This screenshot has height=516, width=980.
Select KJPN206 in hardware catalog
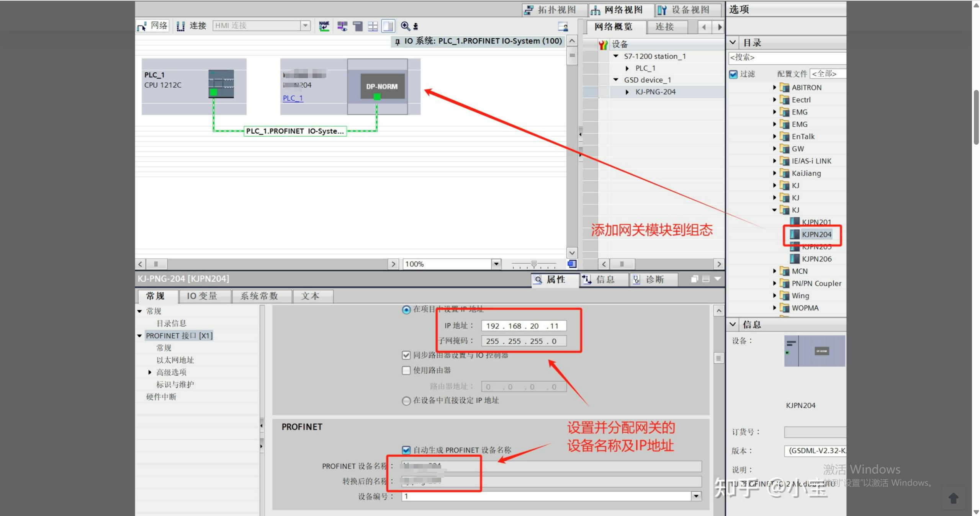point(811,259)
